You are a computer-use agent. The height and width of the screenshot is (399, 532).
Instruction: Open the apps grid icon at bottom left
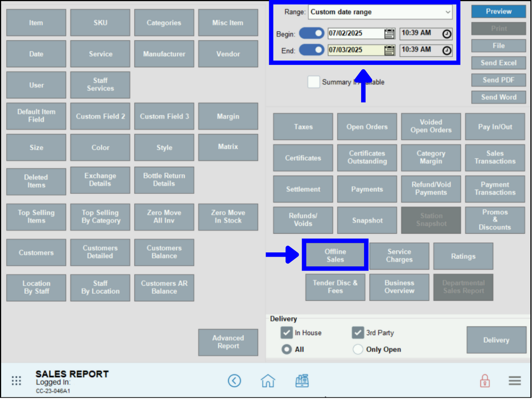pyautogui.click(x=16, y=380)
